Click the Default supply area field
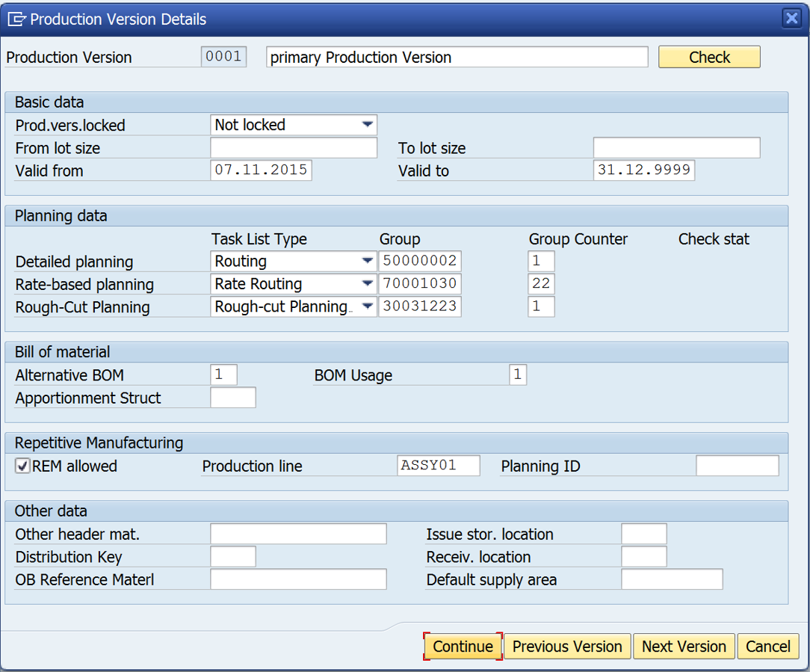810x672 pixels. pos(672,579)
